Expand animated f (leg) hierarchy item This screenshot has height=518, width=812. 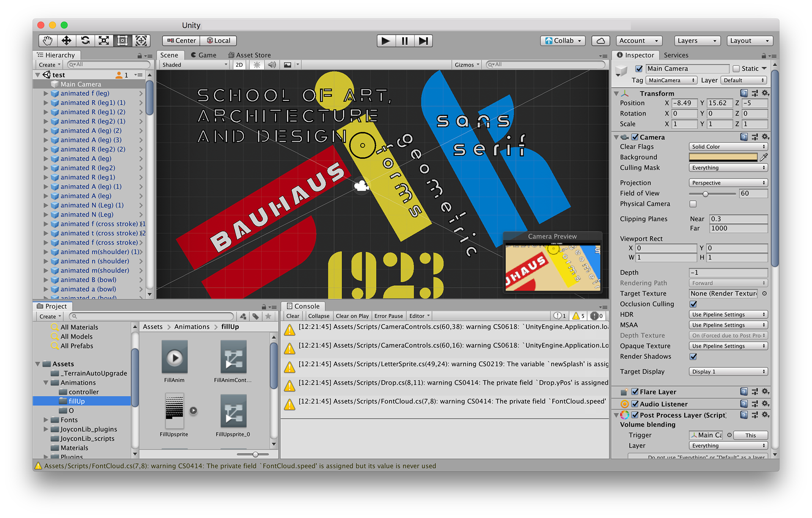coord(46,93)
